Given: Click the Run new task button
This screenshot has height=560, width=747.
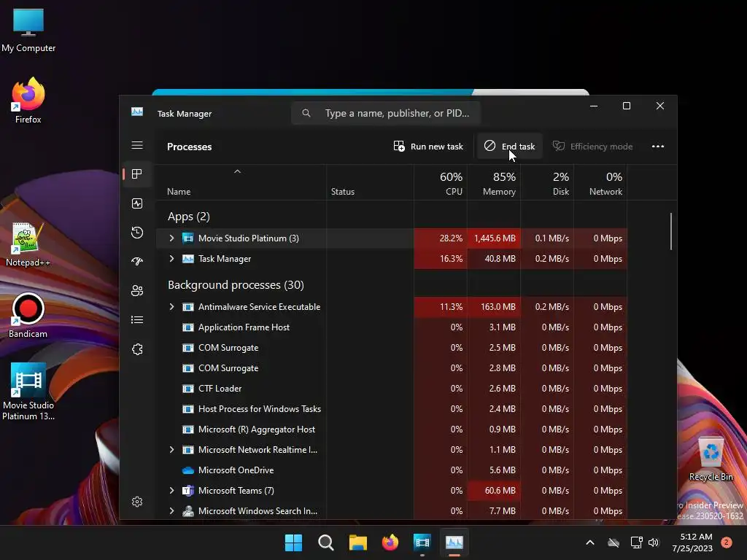Looking at the screenshot, I should coord(428,146).
